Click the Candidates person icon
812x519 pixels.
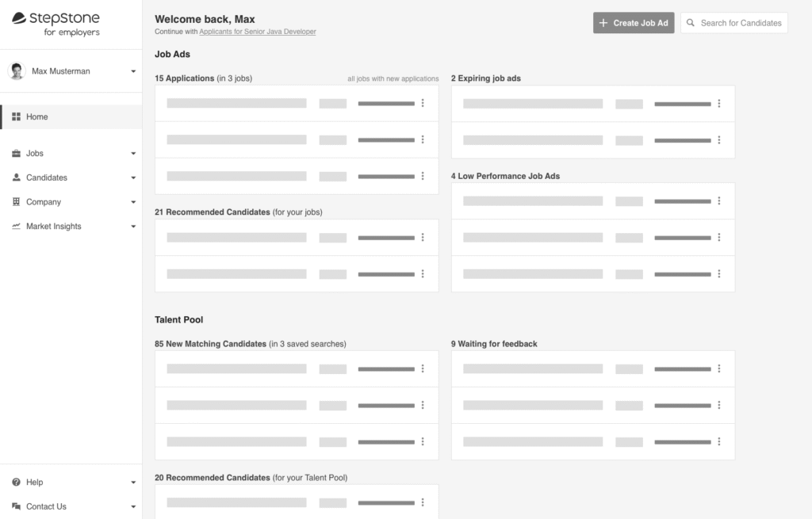17,177
